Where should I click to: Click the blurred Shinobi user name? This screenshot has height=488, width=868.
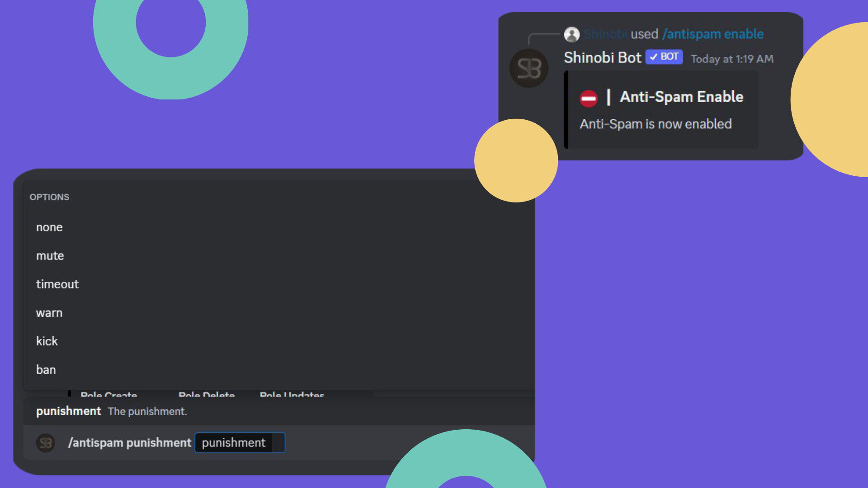[x=605, y=34]
